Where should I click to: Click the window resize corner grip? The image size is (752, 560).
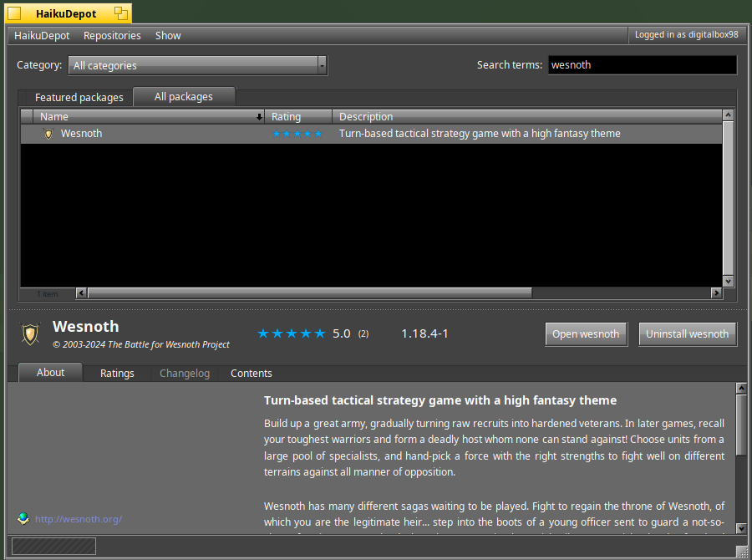[741, 552]
